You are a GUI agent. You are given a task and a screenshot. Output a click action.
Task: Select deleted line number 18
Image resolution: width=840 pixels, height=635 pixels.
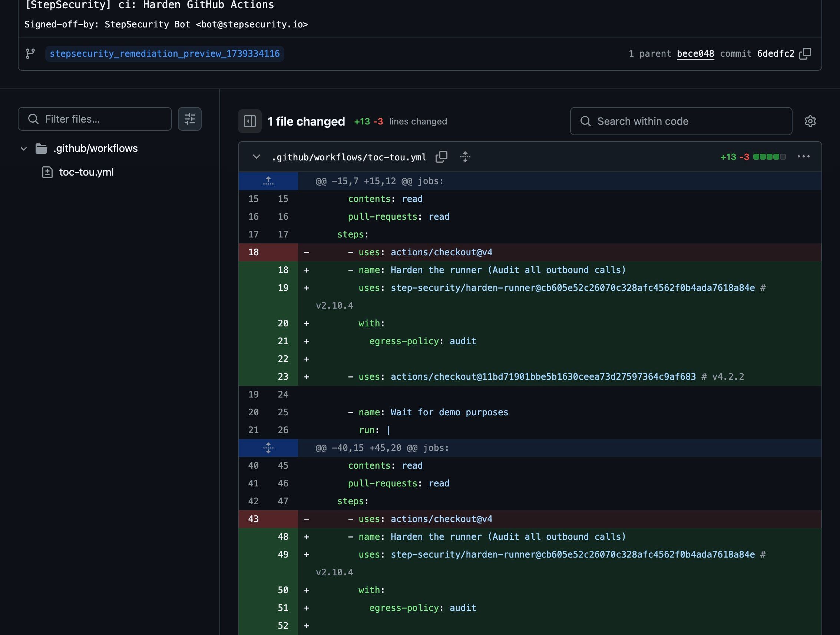[x=253, y=252]
